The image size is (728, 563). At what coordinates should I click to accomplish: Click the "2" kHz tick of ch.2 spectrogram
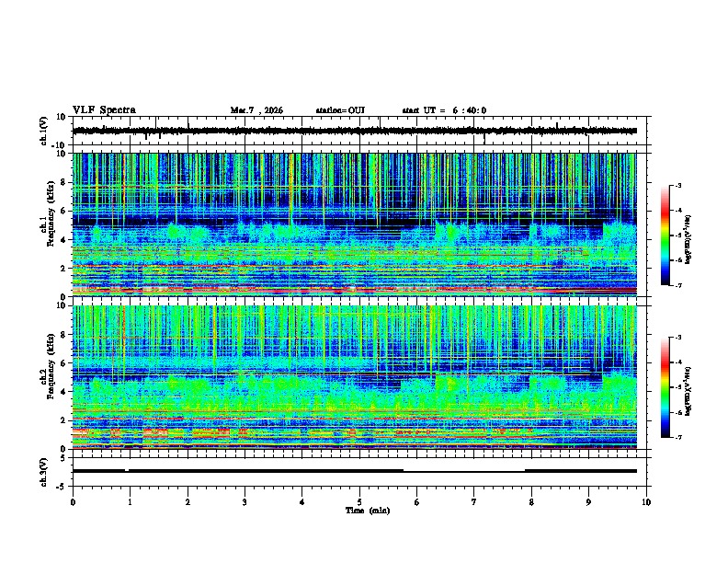[63, 420]
